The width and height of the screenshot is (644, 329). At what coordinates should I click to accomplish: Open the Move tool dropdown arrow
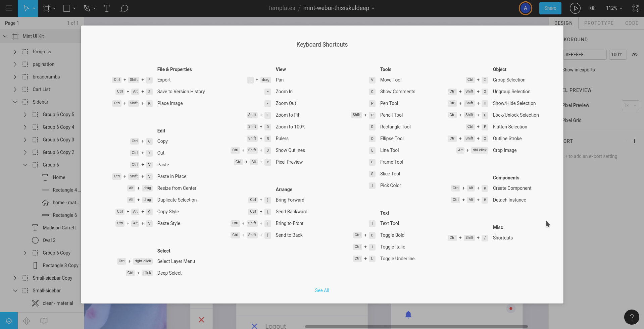point(34,8)
